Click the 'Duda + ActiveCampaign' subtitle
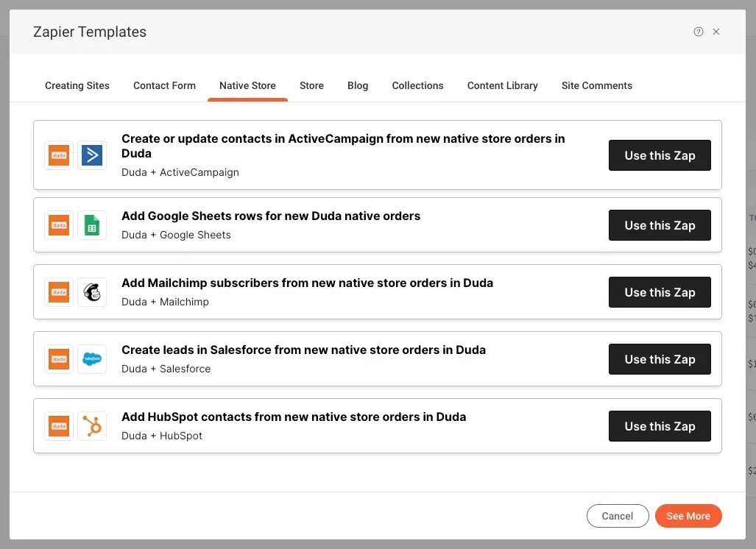The image size is (756, 549). coord(180,172)
